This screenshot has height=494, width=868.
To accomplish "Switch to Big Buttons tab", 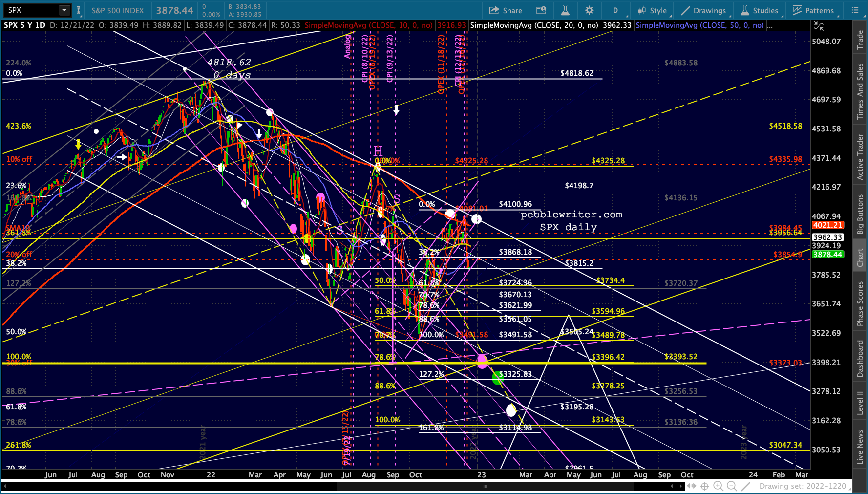I will (860, 214).
